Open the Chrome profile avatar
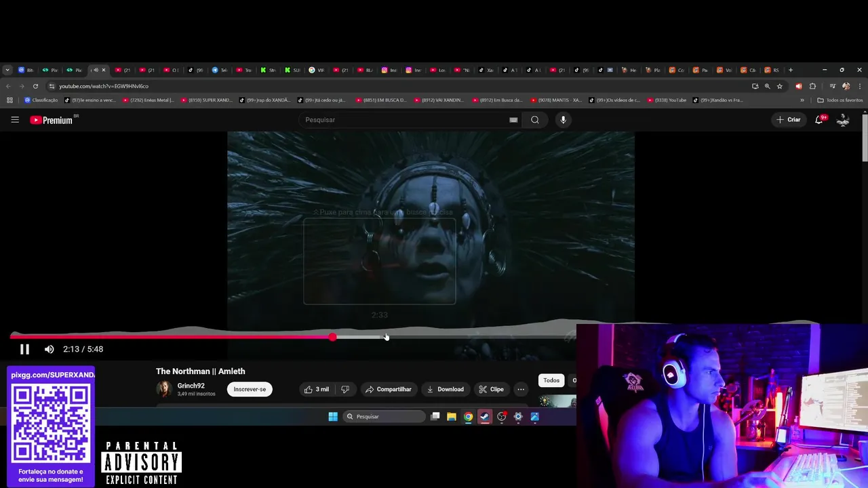The height and width of the screenshot is (488, 868). [x=846, y=86]
